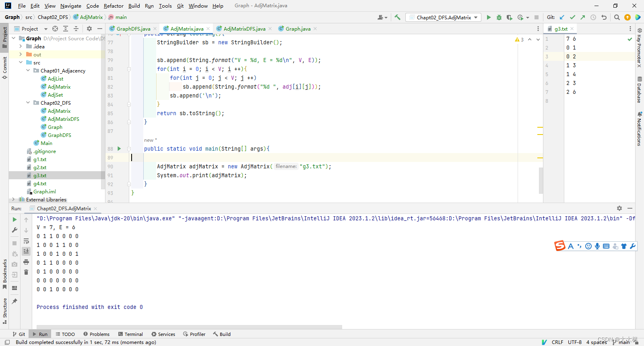Open g4.txt in project tree
The image size is (644, 346).
tap(40, 183)
